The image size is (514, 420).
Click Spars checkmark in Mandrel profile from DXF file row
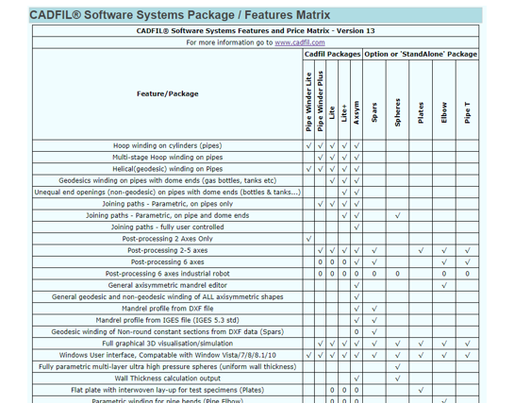click(x=374, y=309)
